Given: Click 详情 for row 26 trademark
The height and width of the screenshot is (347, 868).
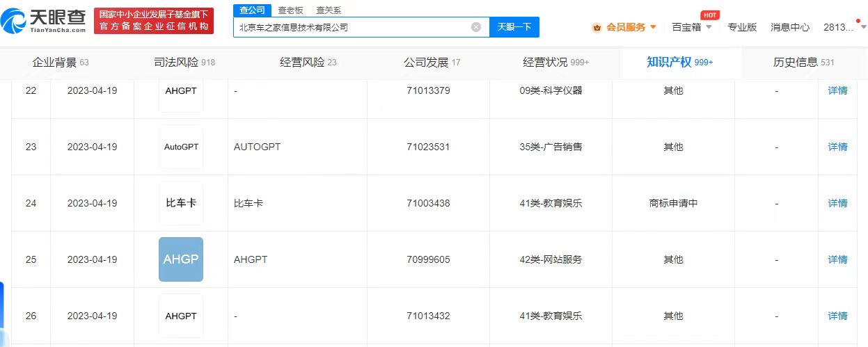Looking at the screenshot, I should [x=837, y=316].
